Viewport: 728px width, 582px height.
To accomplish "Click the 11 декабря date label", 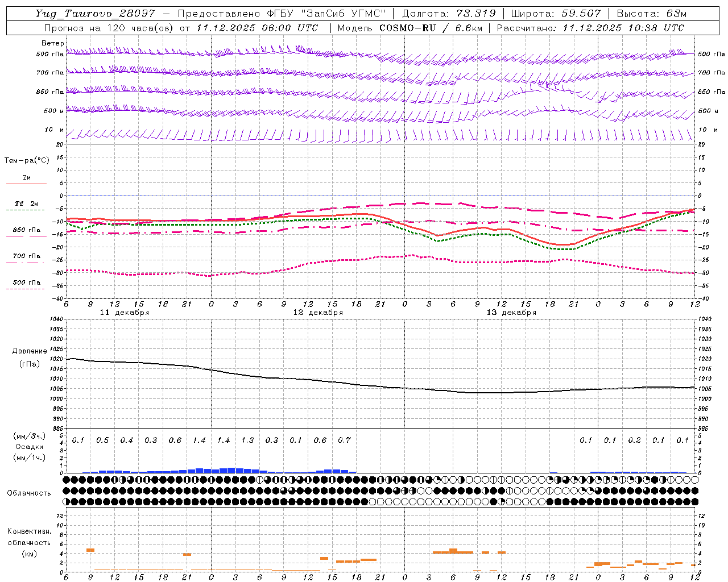I will coord(125,313).
